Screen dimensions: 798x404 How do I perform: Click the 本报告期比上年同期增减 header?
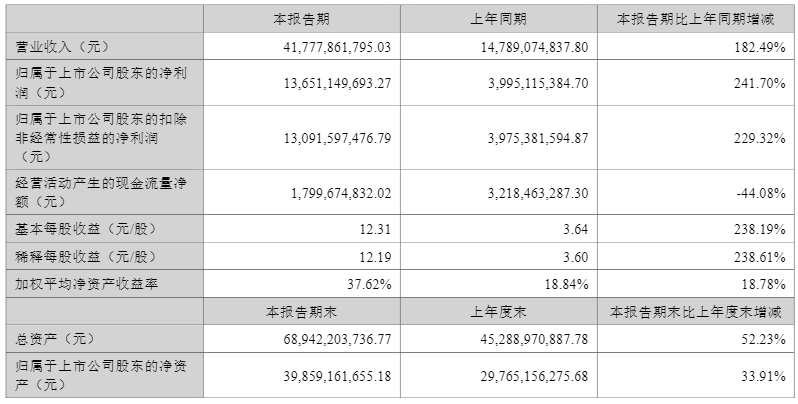coord(696,19)
